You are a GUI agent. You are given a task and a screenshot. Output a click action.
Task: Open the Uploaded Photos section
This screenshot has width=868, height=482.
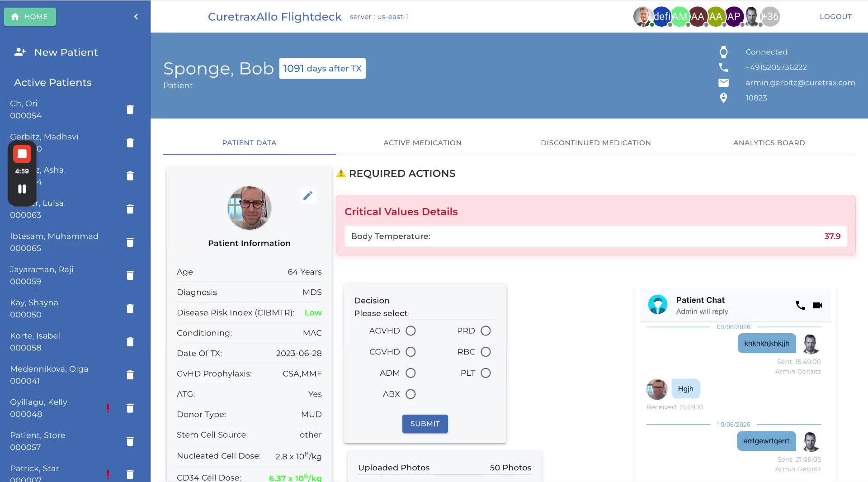445,468
